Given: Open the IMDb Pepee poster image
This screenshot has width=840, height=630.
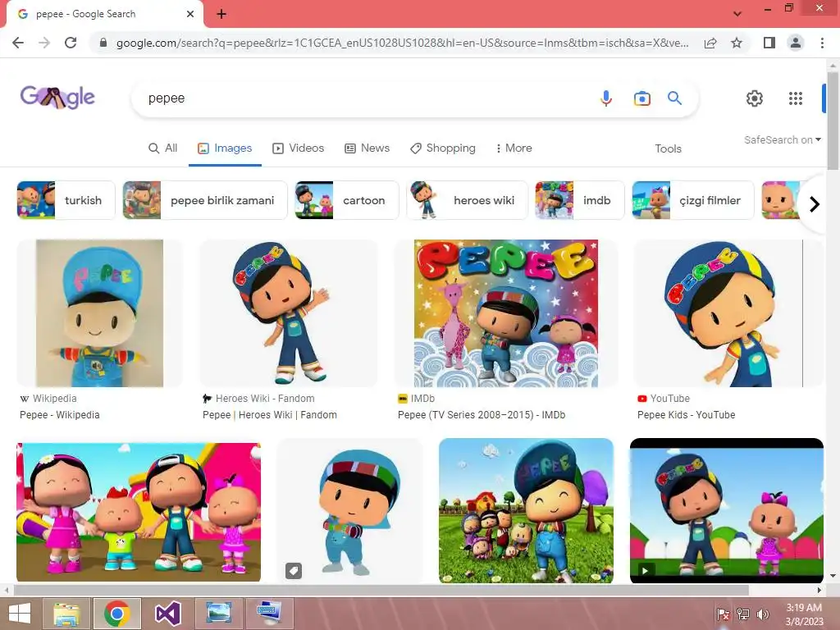Looking at the screenshot, I should pos(506,313).
